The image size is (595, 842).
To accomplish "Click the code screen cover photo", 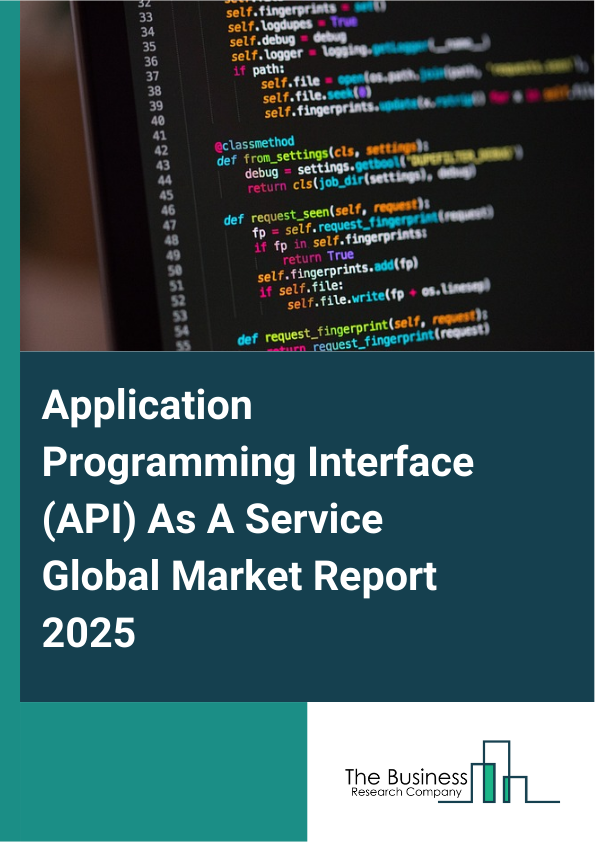I will [307, 176].
